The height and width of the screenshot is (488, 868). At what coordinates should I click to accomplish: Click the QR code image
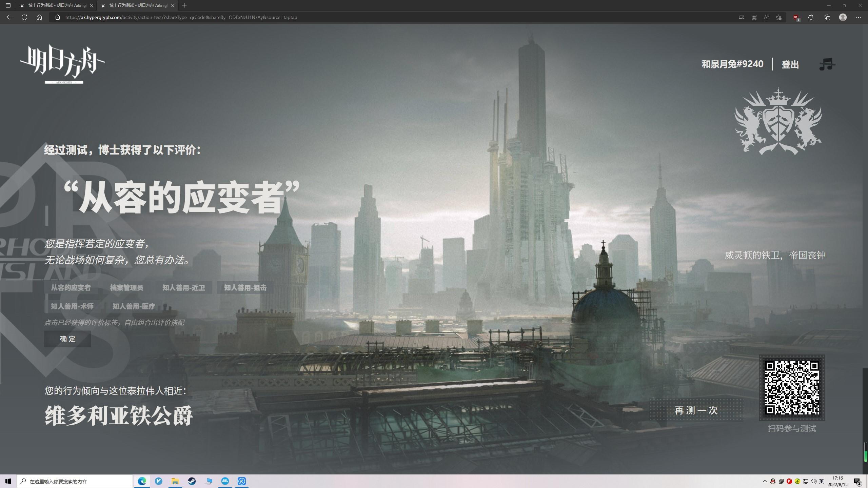click(x=792, y=388)
